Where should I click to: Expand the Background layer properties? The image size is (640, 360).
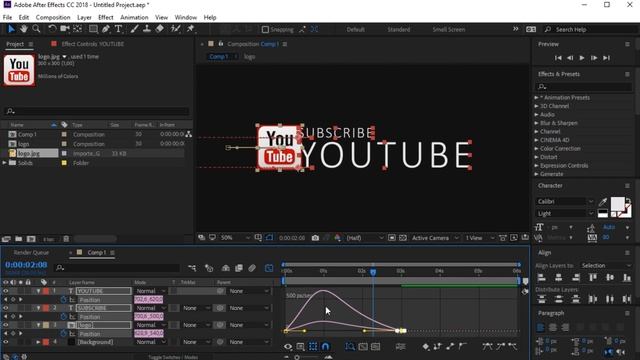38,342
